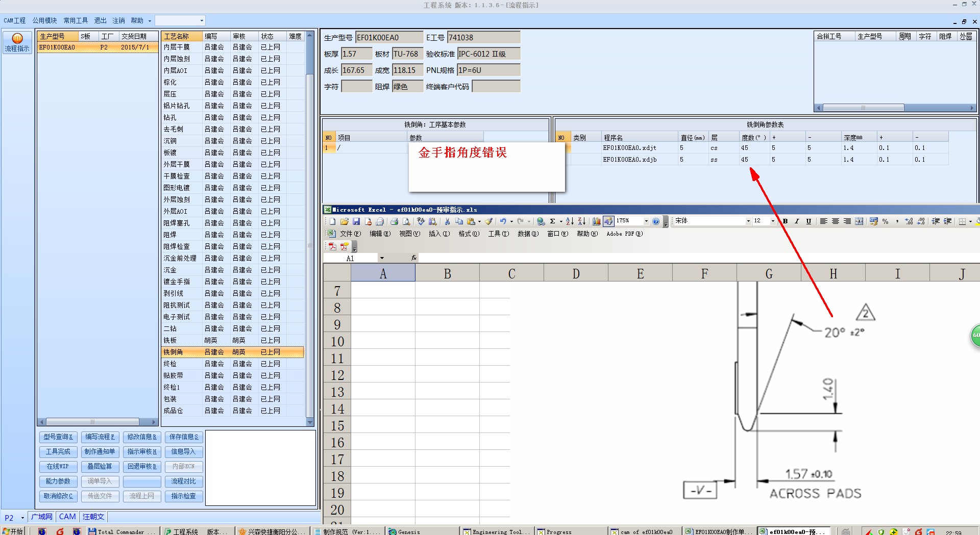The image size is (980, 535).
Task: Click Excel Open folder icon
Action: click(x=344, y=221)
